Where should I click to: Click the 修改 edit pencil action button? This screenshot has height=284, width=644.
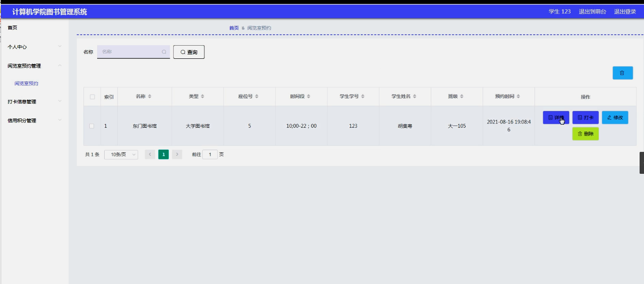615,117
